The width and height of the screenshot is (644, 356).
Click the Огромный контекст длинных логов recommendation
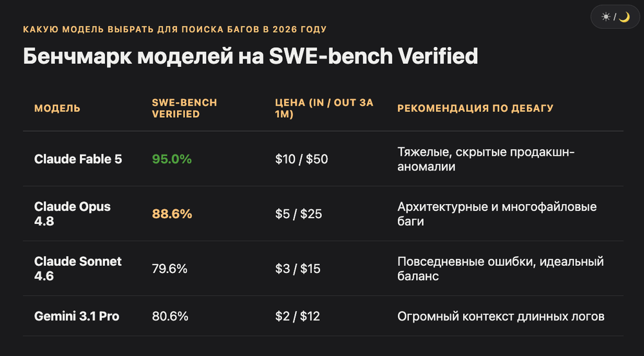(x=500, y=316)
